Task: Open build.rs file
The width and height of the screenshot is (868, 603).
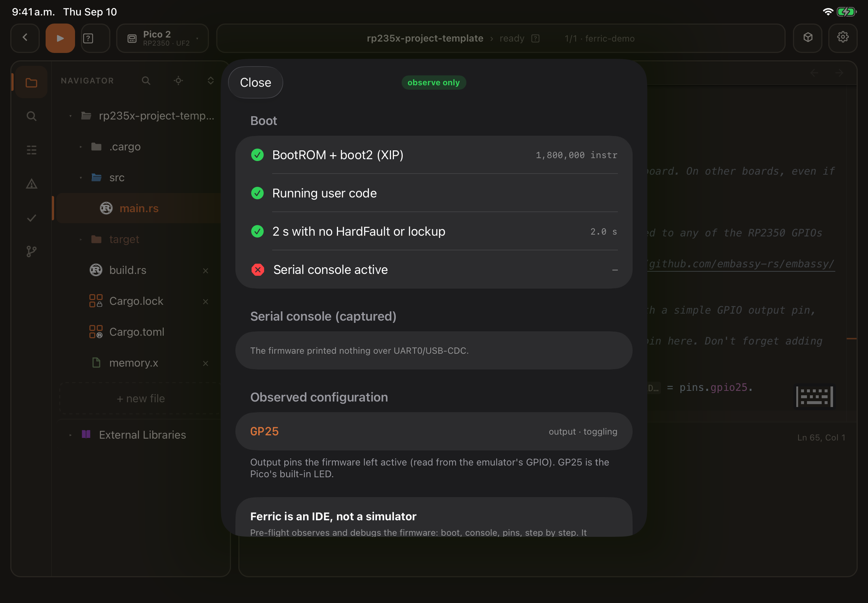Action: [128, 270]
